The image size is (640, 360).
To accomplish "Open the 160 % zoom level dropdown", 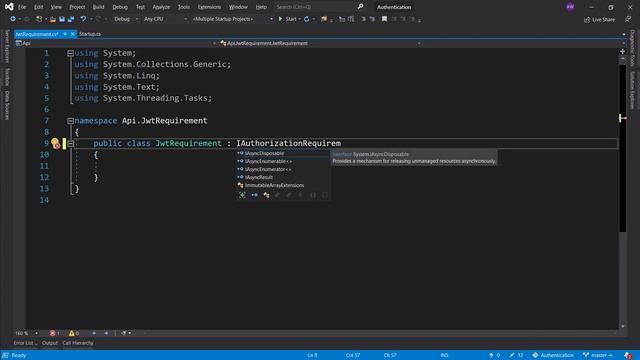I will point(26,333).
